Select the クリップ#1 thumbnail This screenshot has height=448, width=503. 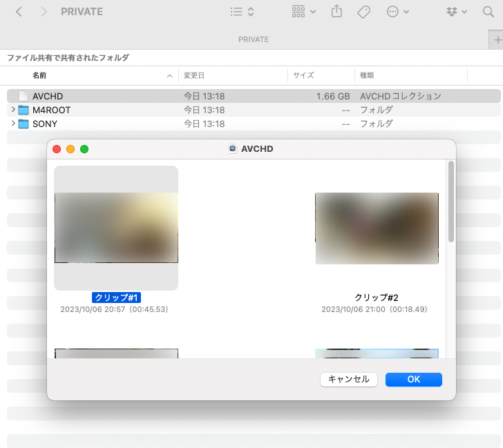pos(116,228)
